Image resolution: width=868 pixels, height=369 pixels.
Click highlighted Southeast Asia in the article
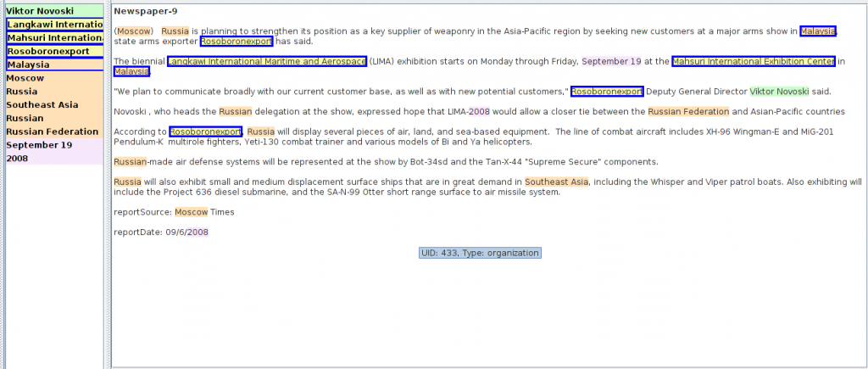[x=556, y=182]
